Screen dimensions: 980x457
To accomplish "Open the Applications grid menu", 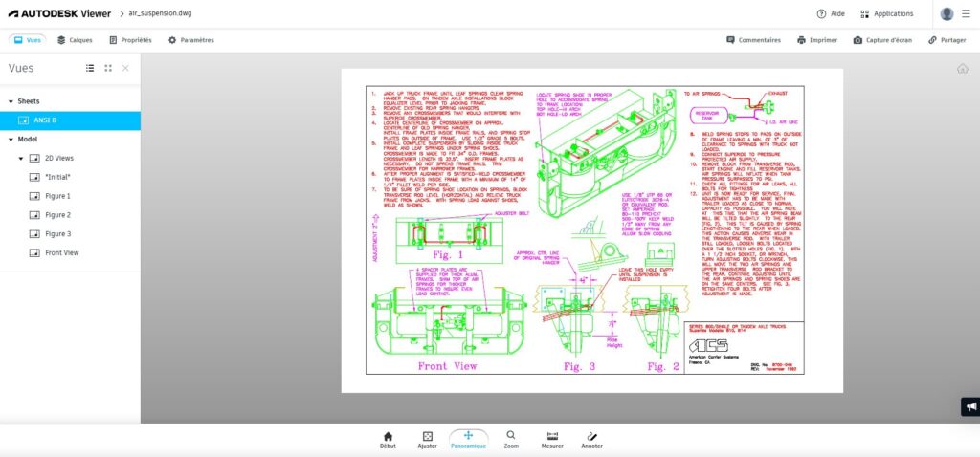I will [886, 13].
